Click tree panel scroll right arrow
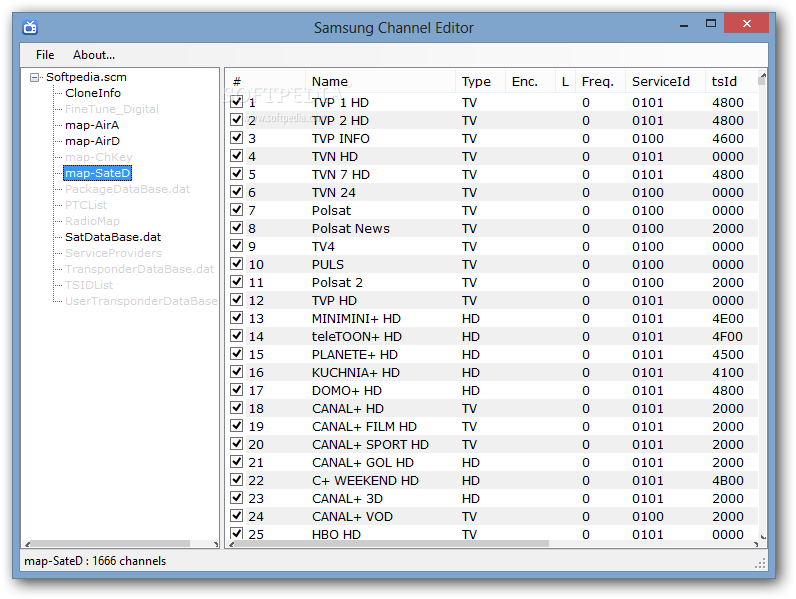The width and height of the screenshot is (796, 599). pos(216,544)
